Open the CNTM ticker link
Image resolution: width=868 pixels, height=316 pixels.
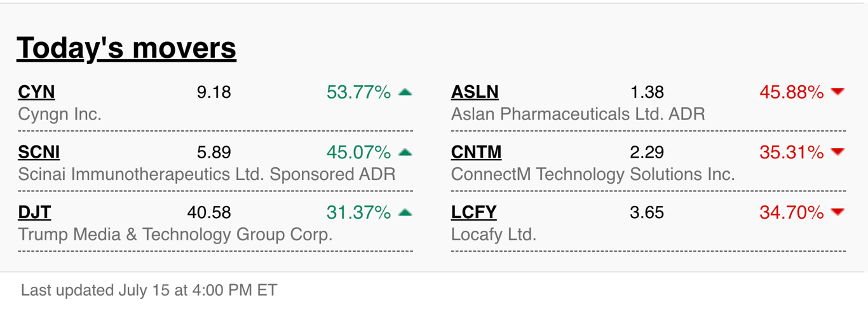click(x=476, y=153)
